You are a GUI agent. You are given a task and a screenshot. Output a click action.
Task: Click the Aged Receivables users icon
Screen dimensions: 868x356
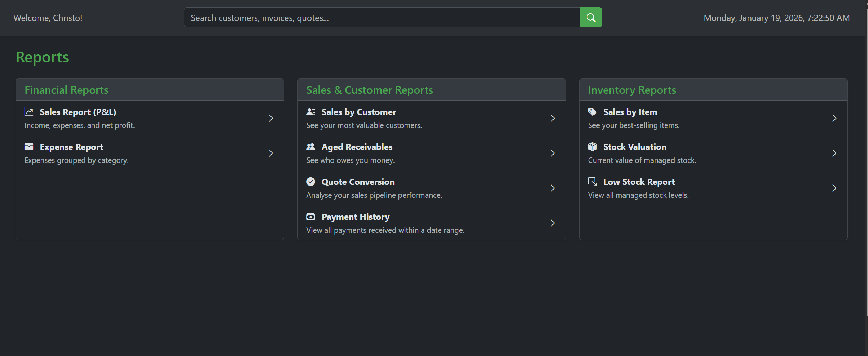coord(310,147)
